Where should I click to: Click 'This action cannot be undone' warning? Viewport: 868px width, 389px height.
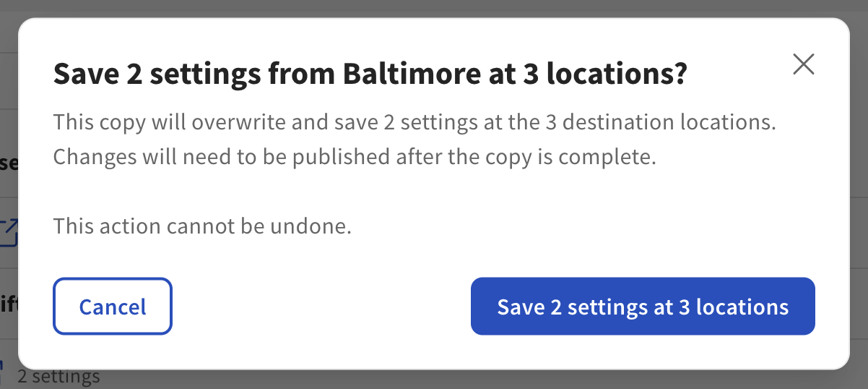[x=202, y=227]
